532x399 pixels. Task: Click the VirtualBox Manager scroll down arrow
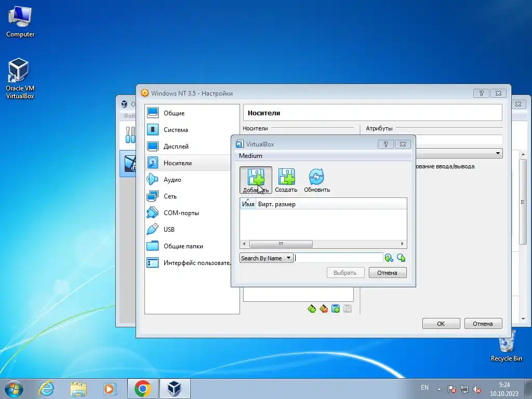pyautogui.click(x=523, y=319)
